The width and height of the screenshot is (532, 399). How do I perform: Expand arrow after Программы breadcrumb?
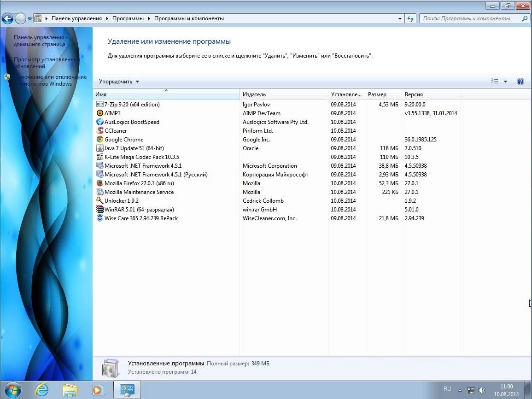coord(149,19)
